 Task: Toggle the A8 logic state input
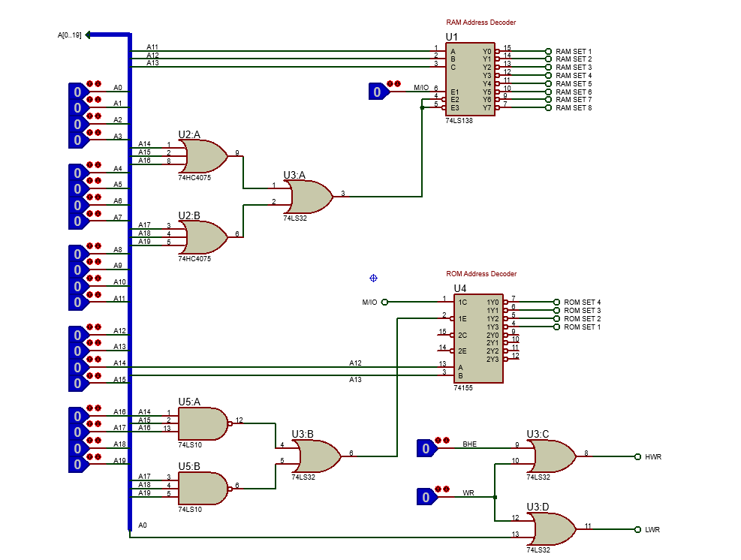click(x=77, y=254)
